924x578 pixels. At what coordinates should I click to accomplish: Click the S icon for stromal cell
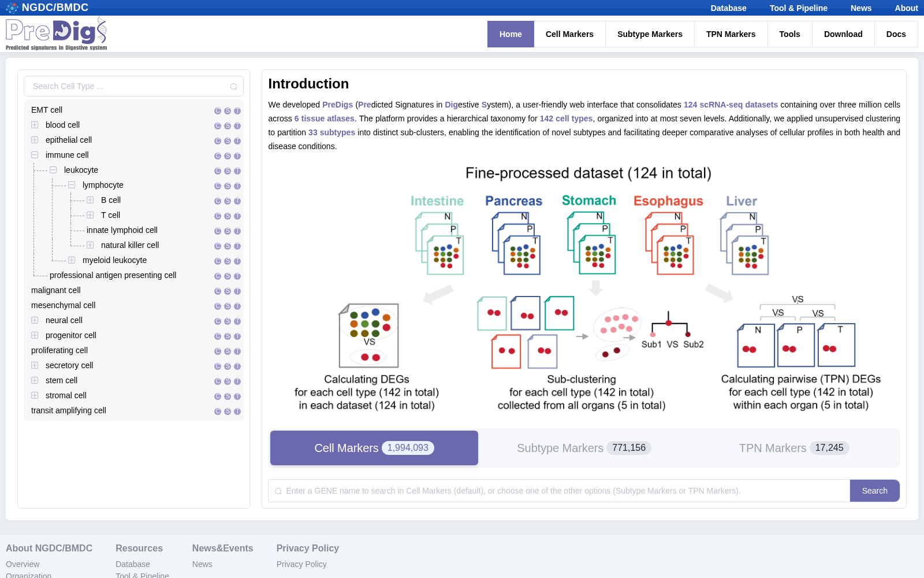point(228,397)
